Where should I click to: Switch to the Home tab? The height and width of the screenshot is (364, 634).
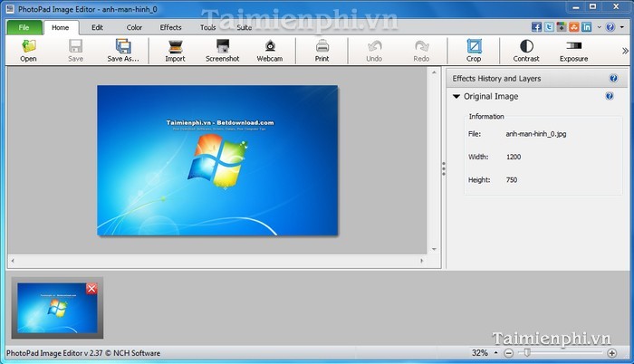pyautogui.click(x=61, y=27)
